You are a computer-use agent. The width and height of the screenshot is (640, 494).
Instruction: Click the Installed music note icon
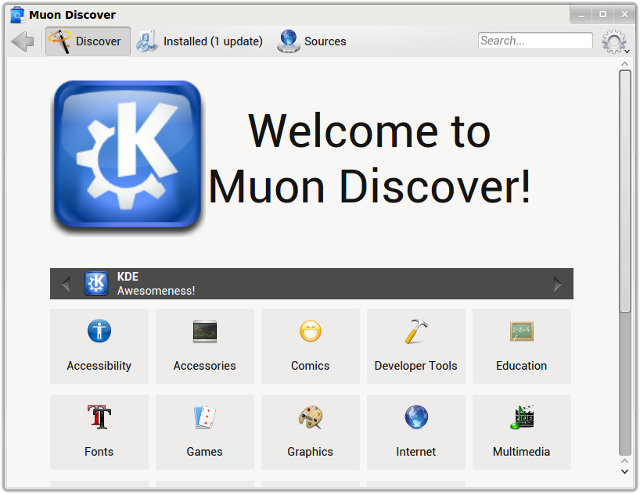coord(147,41)
